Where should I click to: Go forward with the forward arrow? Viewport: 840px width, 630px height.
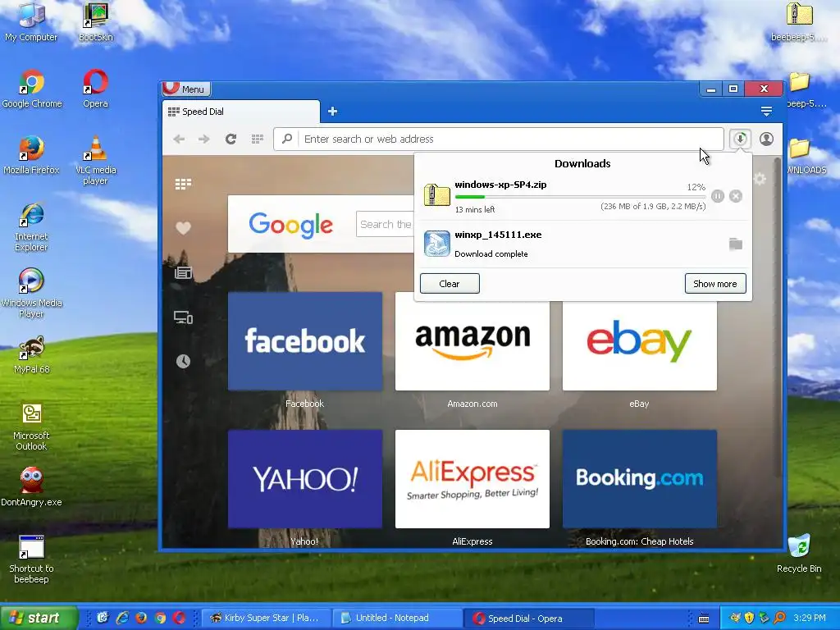coord(204,139)
